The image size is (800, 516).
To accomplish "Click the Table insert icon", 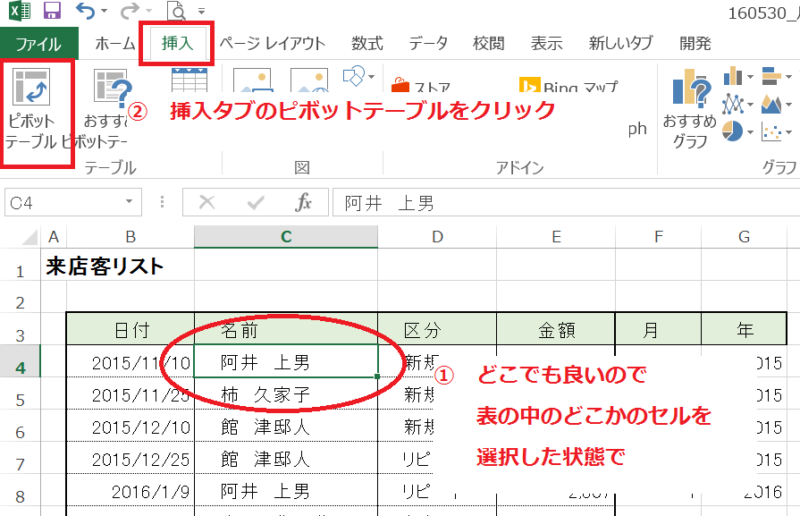I will coord(189,80).
